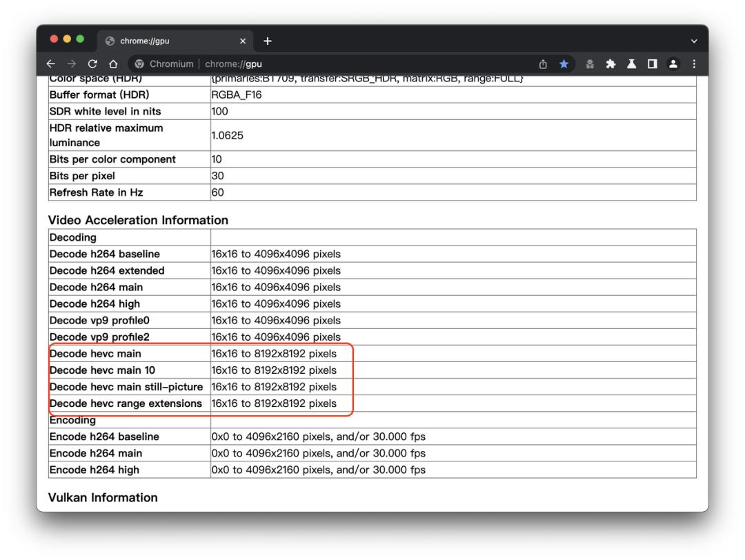Open the profile avatar menu
The height and width of the screenshot is (560, 745).
tap(673, 64)
